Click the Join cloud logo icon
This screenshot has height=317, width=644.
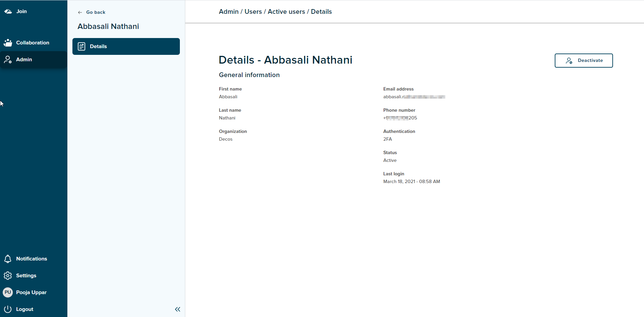pos(8,11)
